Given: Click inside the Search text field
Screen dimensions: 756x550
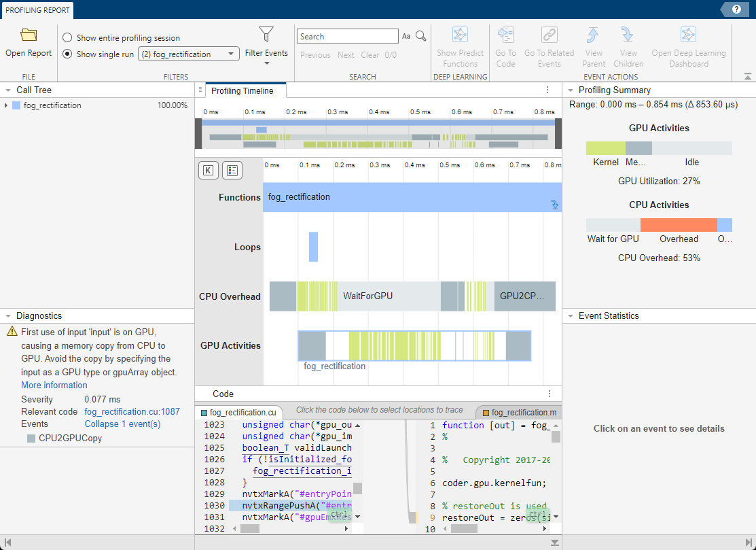Looking at the screenshot, I should (346, 37).
